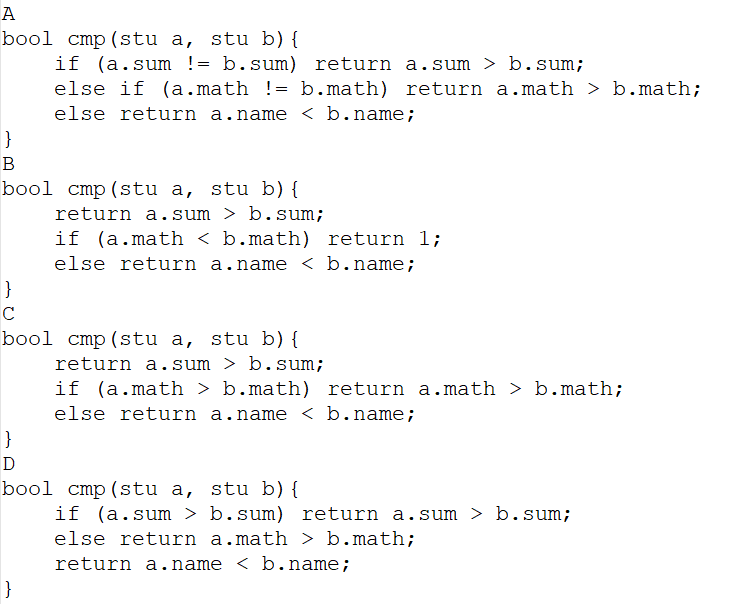Click 'else return a.name < b.name' in B

235,265
